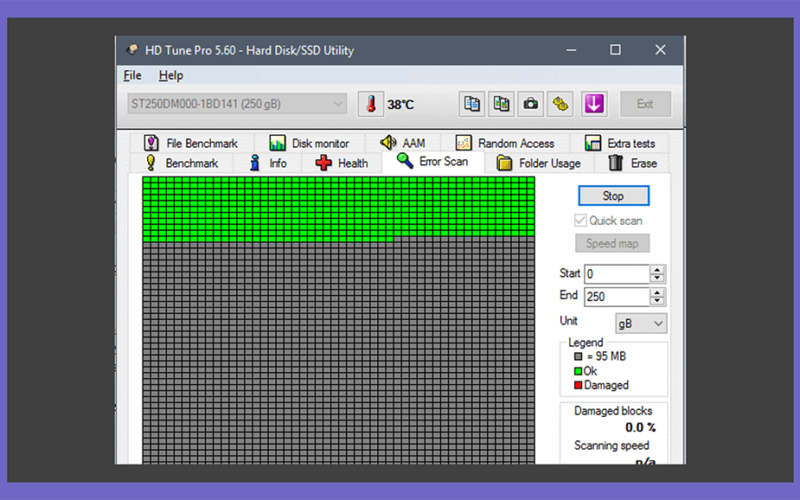Switch to the Disk monitor tab
This screenshot has width=800, height=500.
pos(309,143)
